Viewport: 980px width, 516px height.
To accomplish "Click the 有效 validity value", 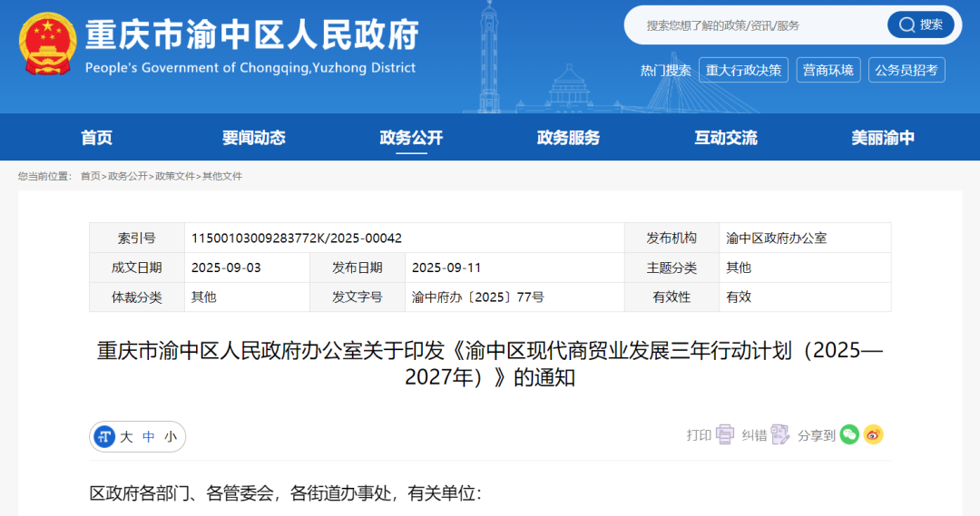I will 739,297.
